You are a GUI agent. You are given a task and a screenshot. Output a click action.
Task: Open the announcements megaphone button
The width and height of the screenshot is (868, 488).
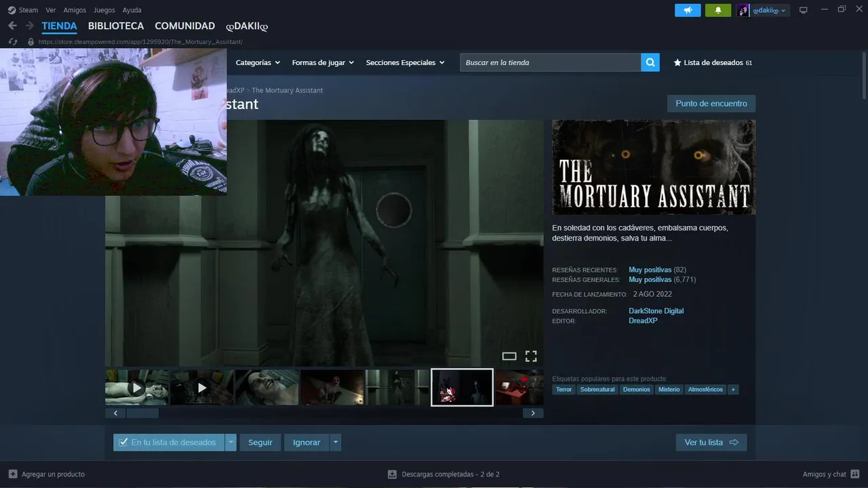688,10
